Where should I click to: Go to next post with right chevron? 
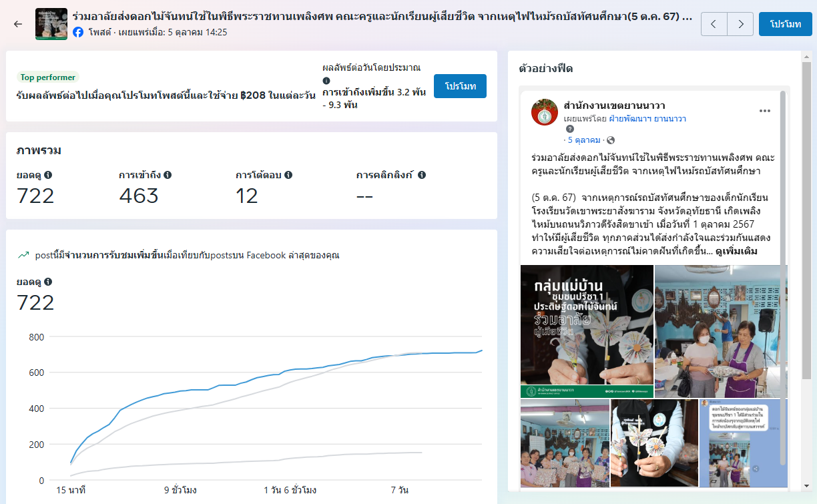740,24
